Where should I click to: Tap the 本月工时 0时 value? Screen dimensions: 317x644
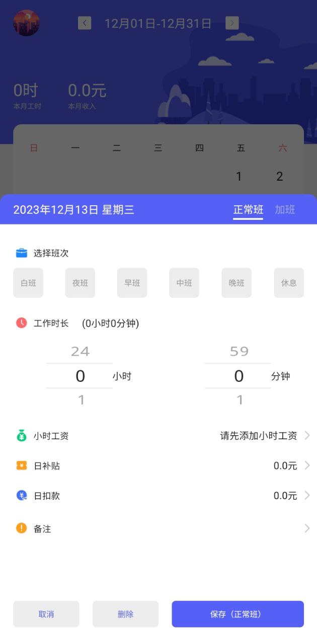pyautogui.click(x=26, y=91)
